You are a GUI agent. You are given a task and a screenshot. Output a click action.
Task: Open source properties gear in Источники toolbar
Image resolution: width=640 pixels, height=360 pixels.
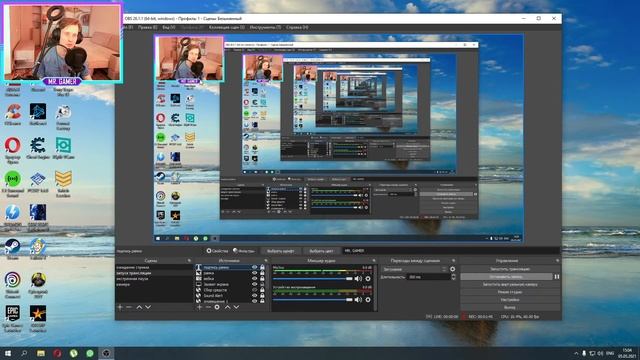coord(217,307)
